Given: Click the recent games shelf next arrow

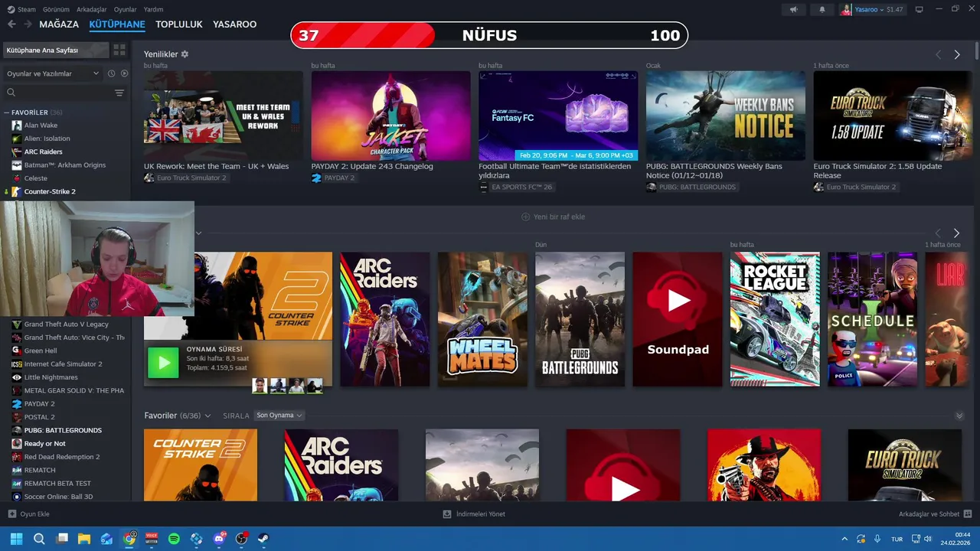Looking at the screenshot, I should 956,233.
